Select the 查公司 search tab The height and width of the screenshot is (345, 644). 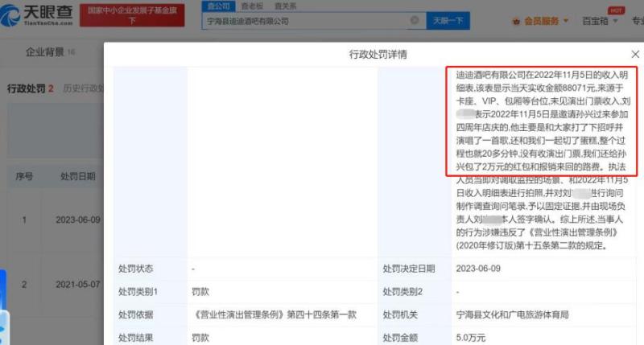click(218, 6)
